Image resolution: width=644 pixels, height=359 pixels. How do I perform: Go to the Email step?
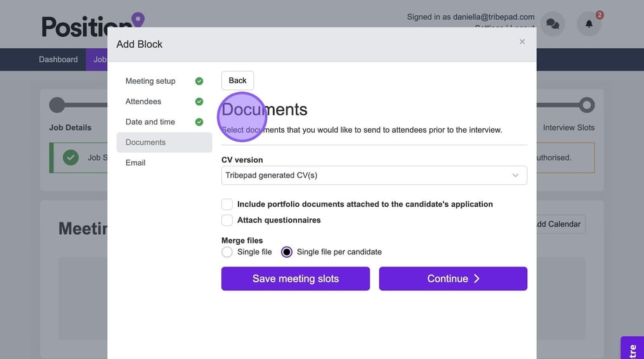(136, 162)
